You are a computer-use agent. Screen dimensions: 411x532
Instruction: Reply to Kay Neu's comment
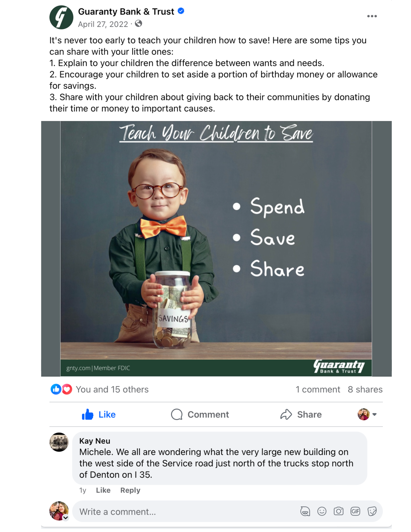(130, 490)
